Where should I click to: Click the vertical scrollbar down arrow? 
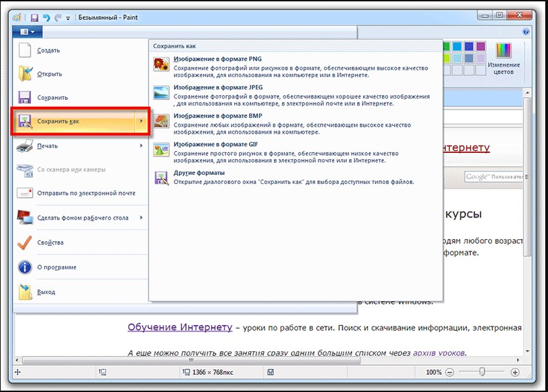[527, 351]
